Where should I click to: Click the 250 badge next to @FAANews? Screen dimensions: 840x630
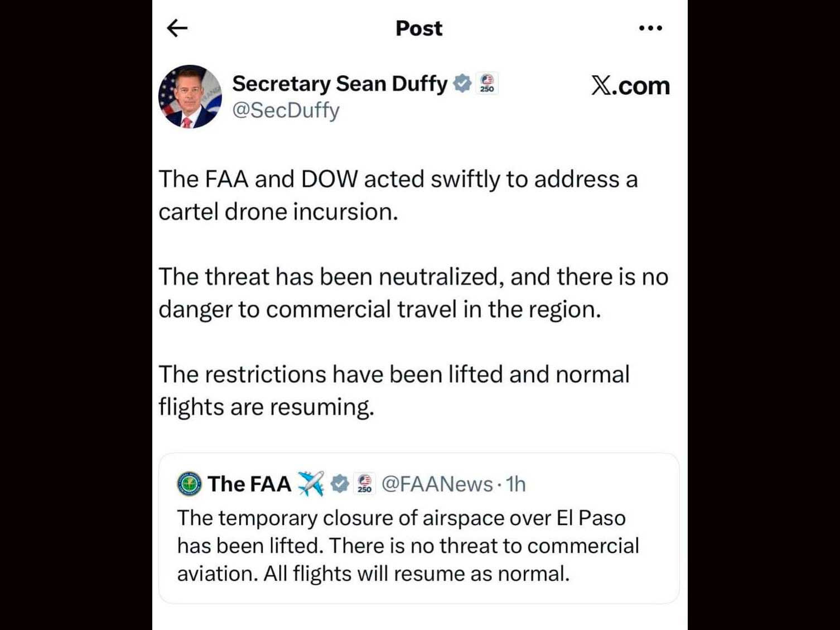(x=365, y=484)
